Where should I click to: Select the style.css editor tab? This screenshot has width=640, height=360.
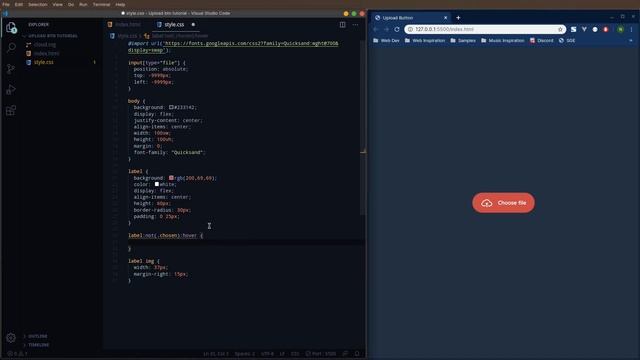pyautogui.click(x=174, y=24)
